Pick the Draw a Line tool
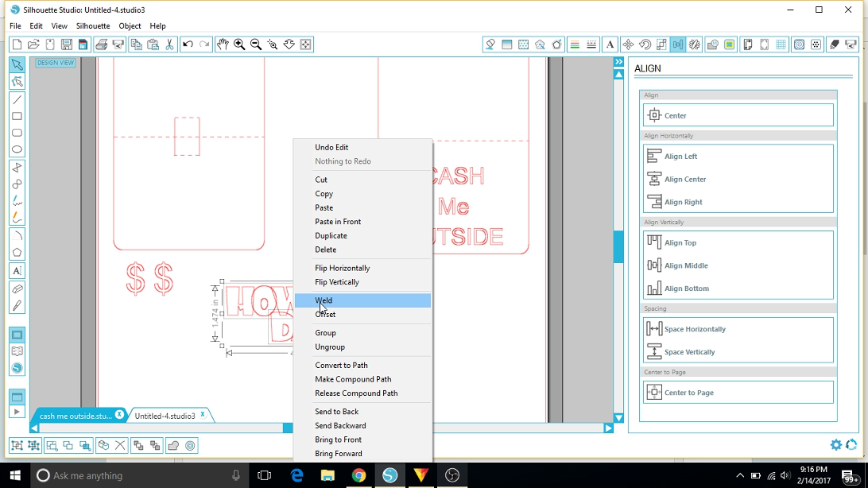The height and width of the screenshot is (488, 868). click(17, 100)
